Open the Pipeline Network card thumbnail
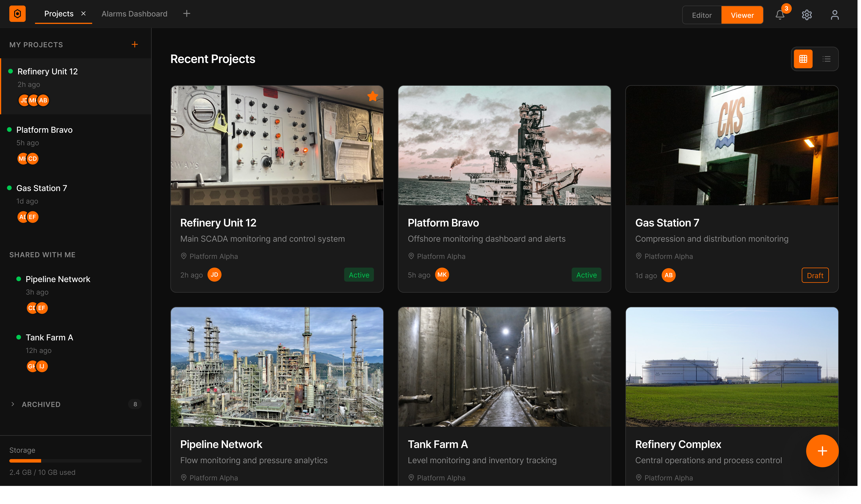The image size is (861, 504). (x=277, y=367)
